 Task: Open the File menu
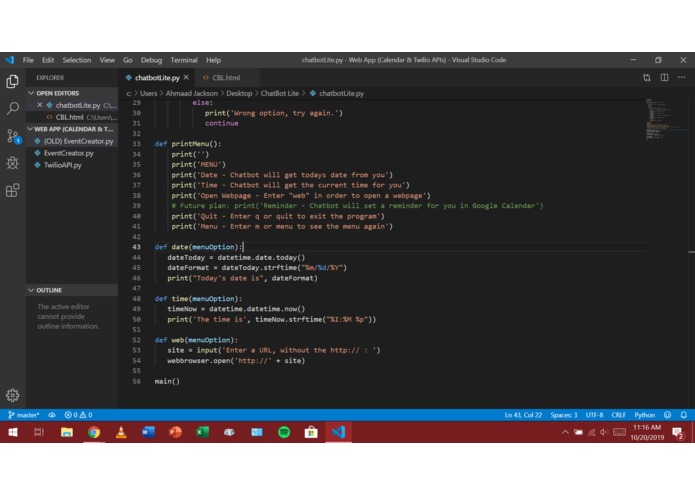point(28,60)
